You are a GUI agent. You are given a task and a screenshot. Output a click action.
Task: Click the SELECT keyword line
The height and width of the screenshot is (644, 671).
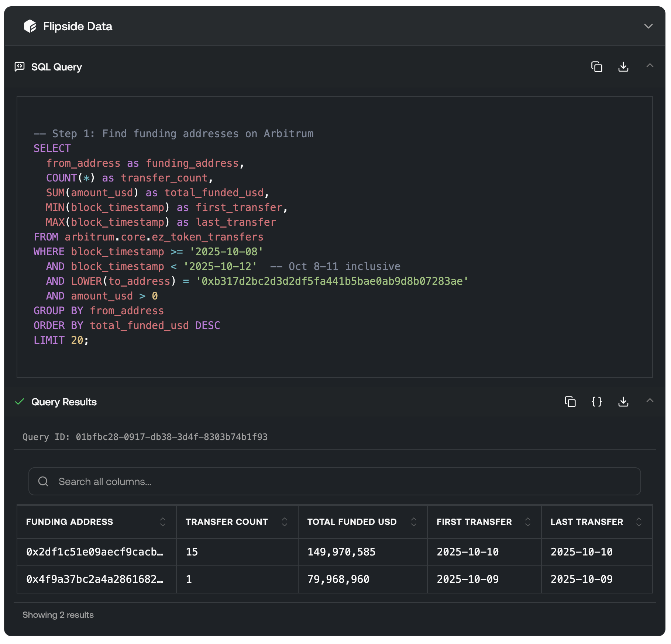tap(52, 148)
